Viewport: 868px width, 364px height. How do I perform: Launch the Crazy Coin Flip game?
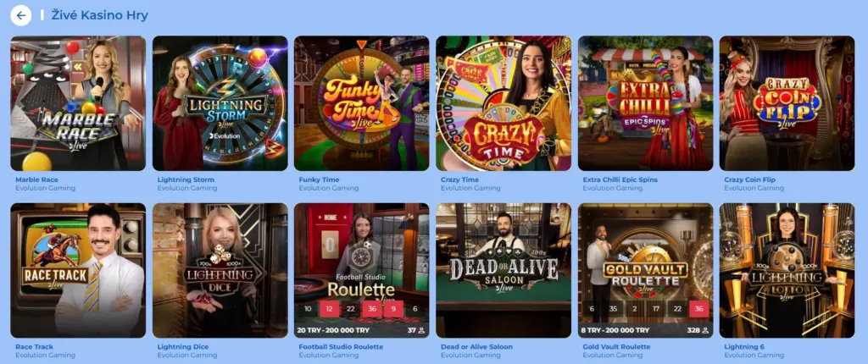[787, 103]
